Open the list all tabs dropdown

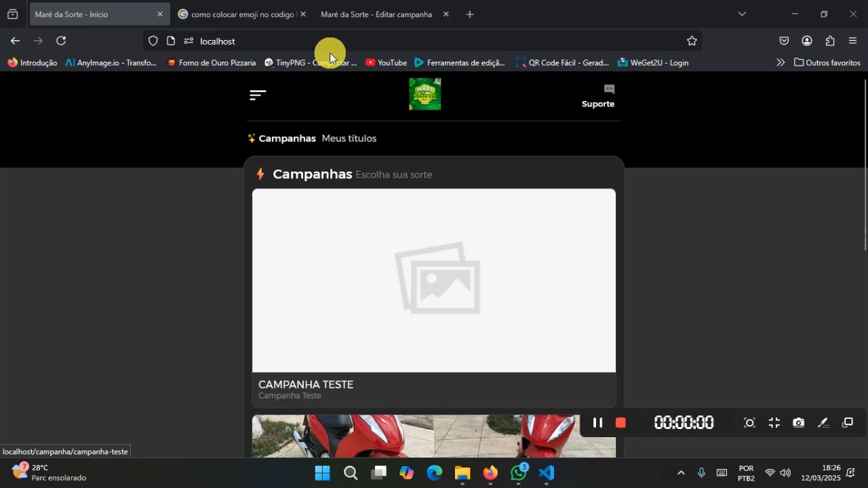click(x=742, y=14)
